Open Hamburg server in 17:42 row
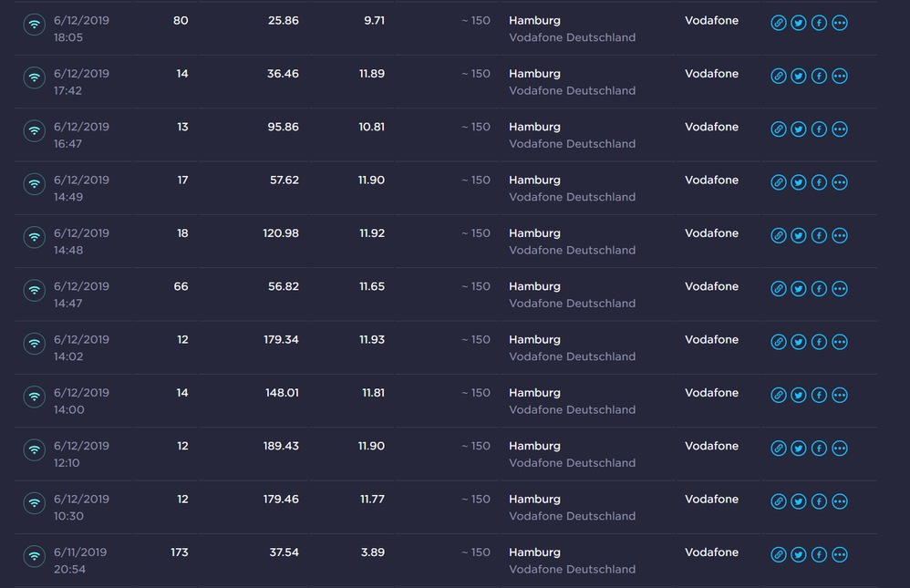This screenshot has height=588, width=910. (x=534, y=74)
